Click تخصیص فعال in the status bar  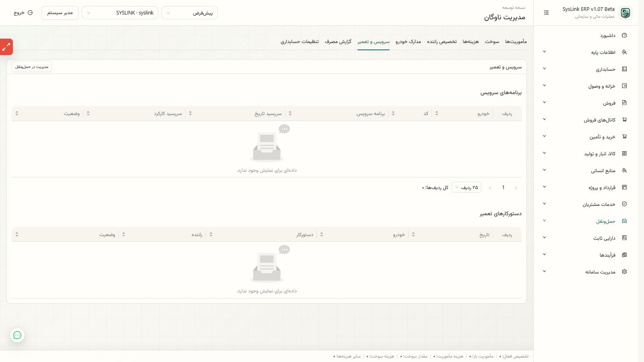coord(514,356)
